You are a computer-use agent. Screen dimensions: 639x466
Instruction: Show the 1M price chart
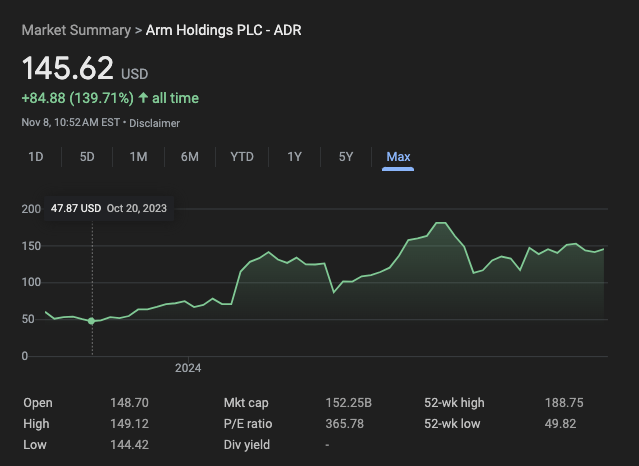[x=138, y=157]
